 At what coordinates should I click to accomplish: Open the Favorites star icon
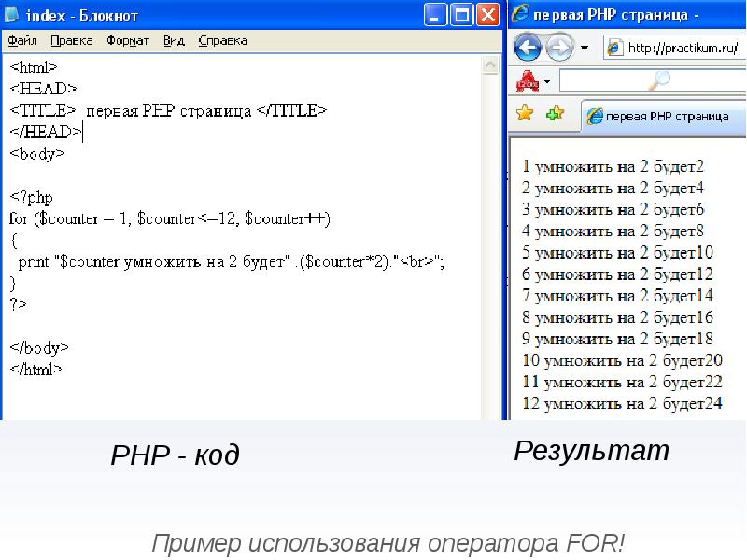525,114
